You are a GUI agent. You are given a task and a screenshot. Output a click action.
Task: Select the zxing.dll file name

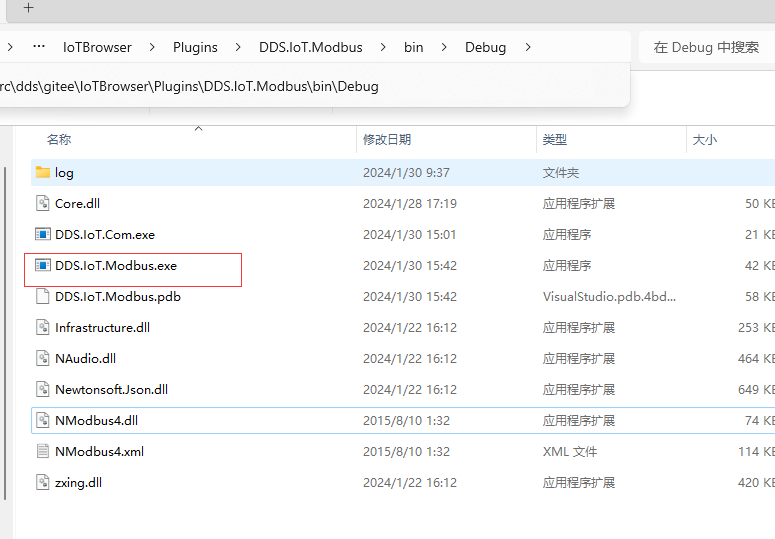coord(79,483)
